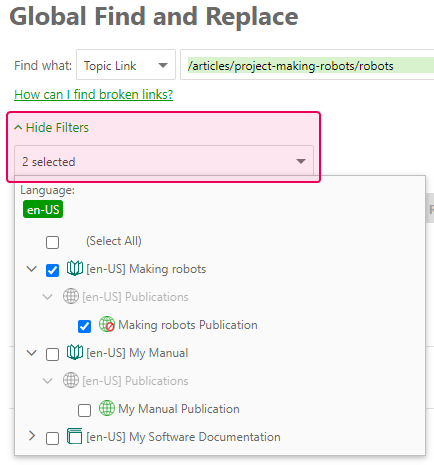Click the green globe icon of My Manual Publication

click(x=107, y=408)
